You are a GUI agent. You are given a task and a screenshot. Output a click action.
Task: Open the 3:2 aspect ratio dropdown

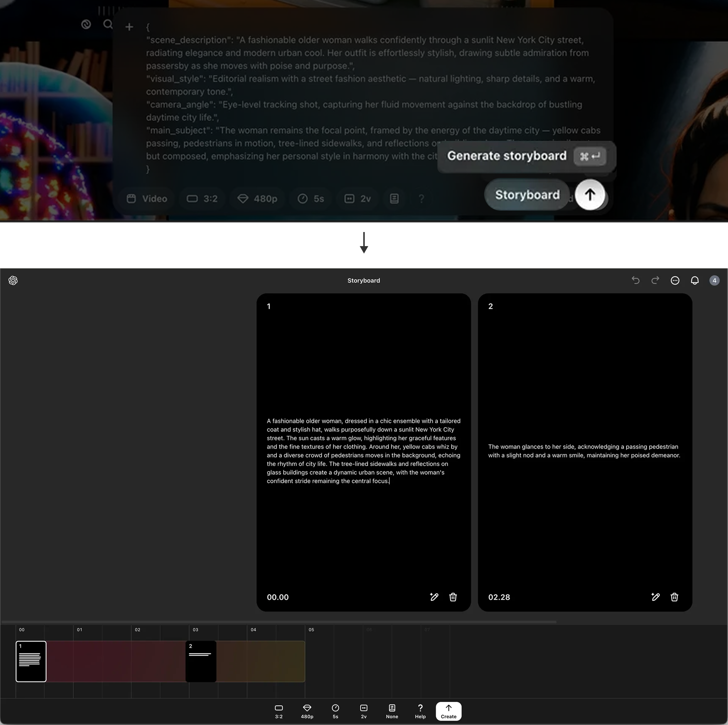point(279,711)
